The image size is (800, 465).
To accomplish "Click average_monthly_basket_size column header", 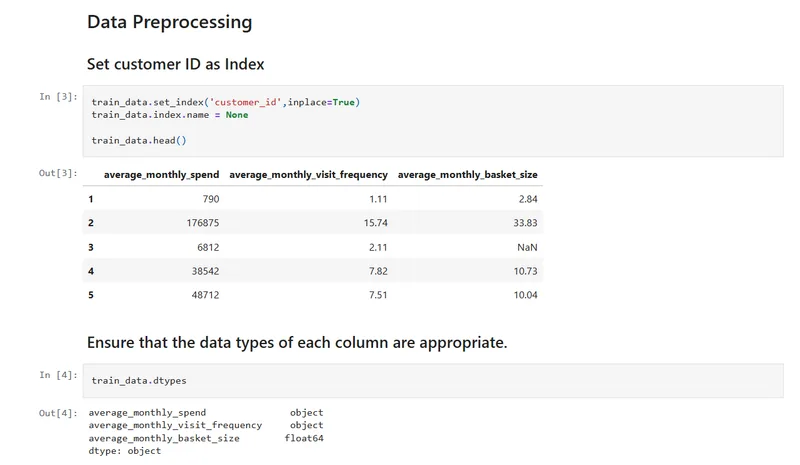I will [467, 175].
